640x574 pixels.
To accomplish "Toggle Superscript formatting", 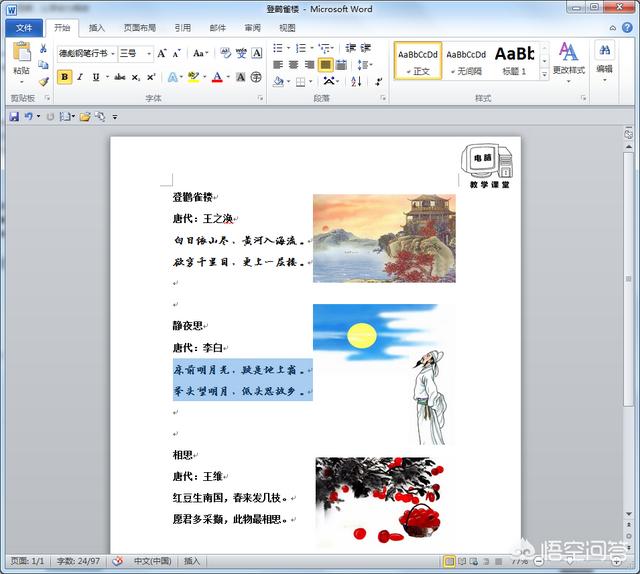I will tap(151, 77).
